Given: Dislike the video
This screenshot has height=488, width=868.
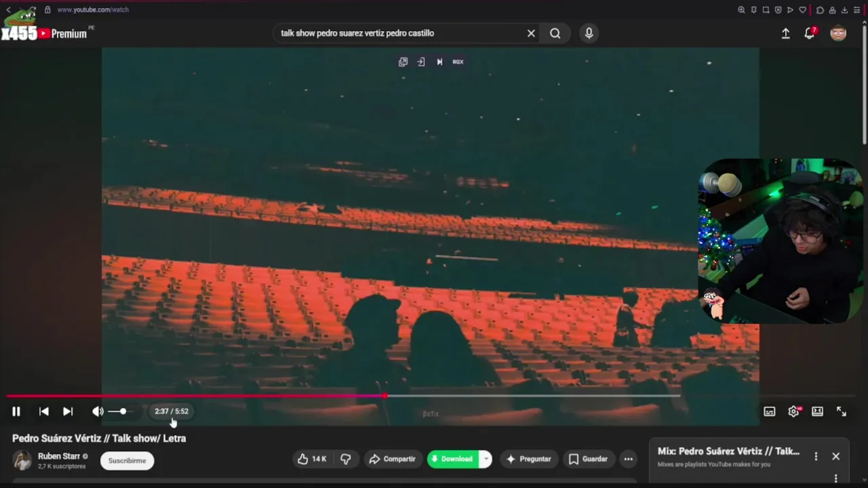Looking at the screenshot, I should 346,459.
